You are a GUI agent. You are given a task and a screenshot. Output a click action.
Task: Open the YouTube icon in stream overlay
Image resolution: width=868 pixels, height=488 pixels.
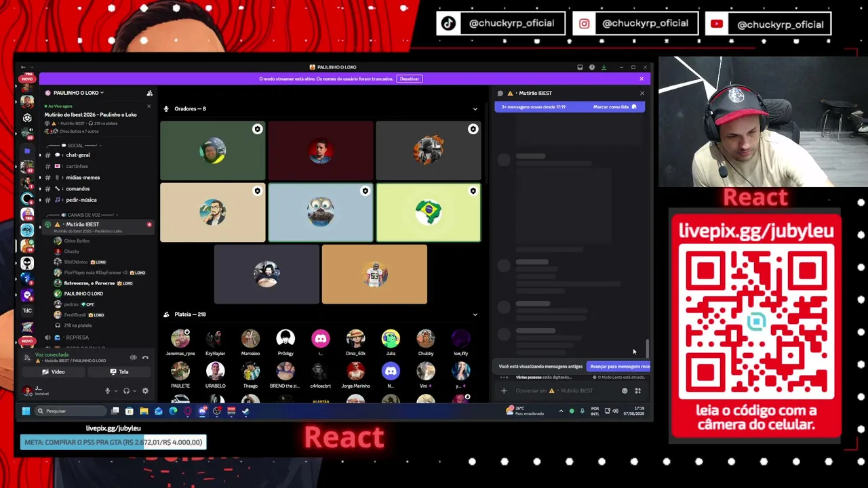[717, 24]
